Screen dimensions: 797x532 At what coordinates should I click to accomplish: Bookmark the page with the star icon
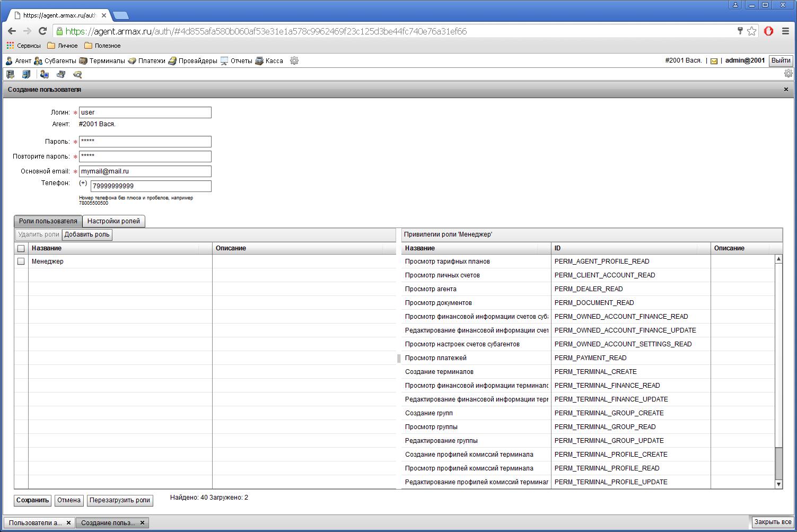(x=751, y=31)
